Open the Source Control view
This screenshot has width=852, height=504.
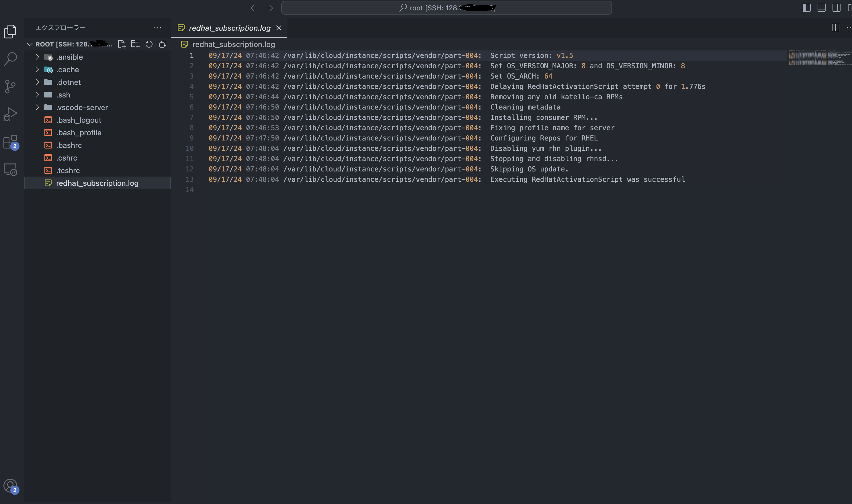tap(10, 86)
